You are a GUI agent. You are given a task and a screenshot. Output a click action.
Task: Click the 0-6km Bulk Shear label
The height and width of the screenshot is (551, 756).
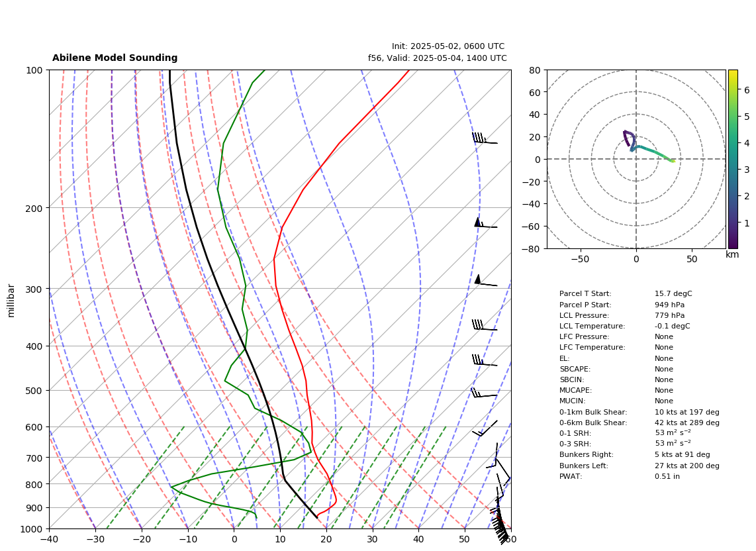[x=593, y=423]
